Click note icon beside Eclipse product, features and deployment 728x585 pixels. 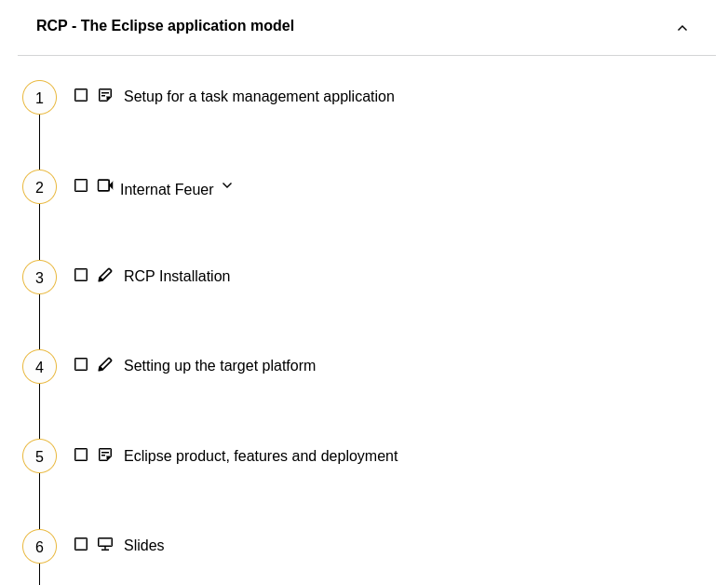coord(105,455)
